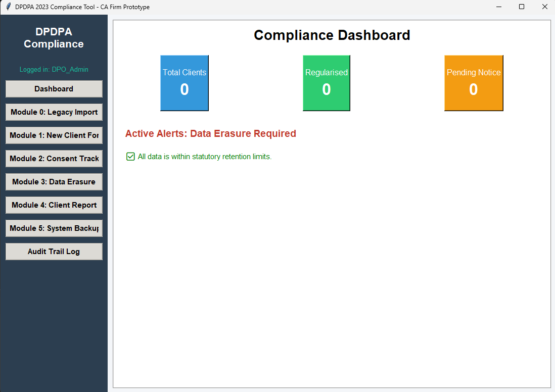Image resolution: width=555 pixels, height=392 pixels.
Task: View the Audit Trail Log
Action: (x=54, y=252)
